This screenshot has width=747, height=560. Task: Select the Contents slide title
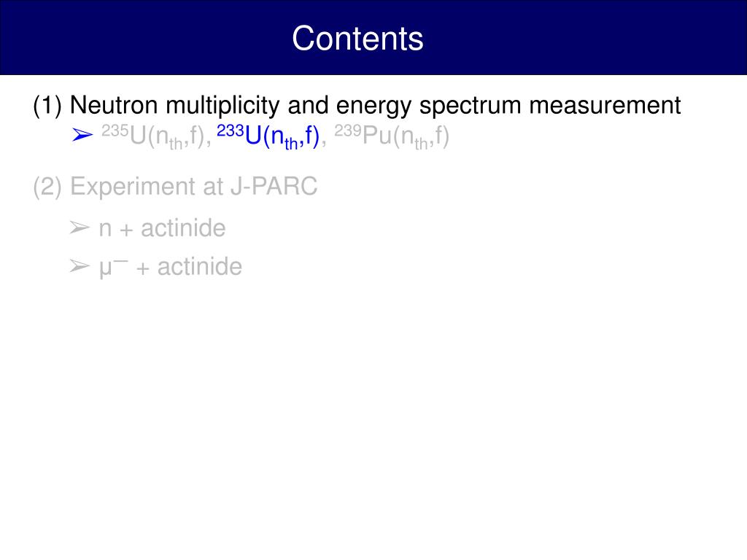tap(357, 38)
